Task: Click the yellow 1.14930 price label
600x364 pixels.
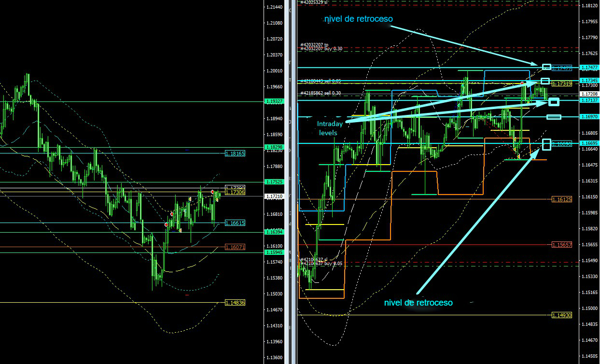Action: [x=561, y=315]
